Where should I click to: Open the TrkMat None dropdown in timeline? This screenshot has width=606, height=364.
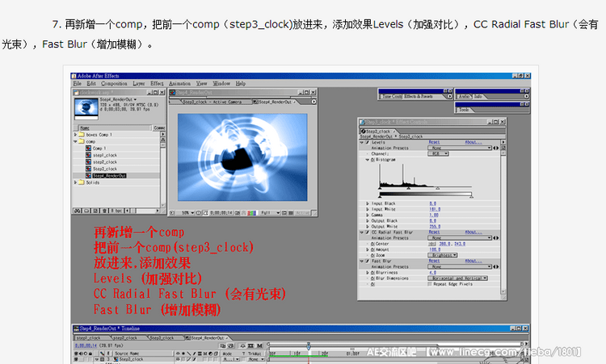256,359
